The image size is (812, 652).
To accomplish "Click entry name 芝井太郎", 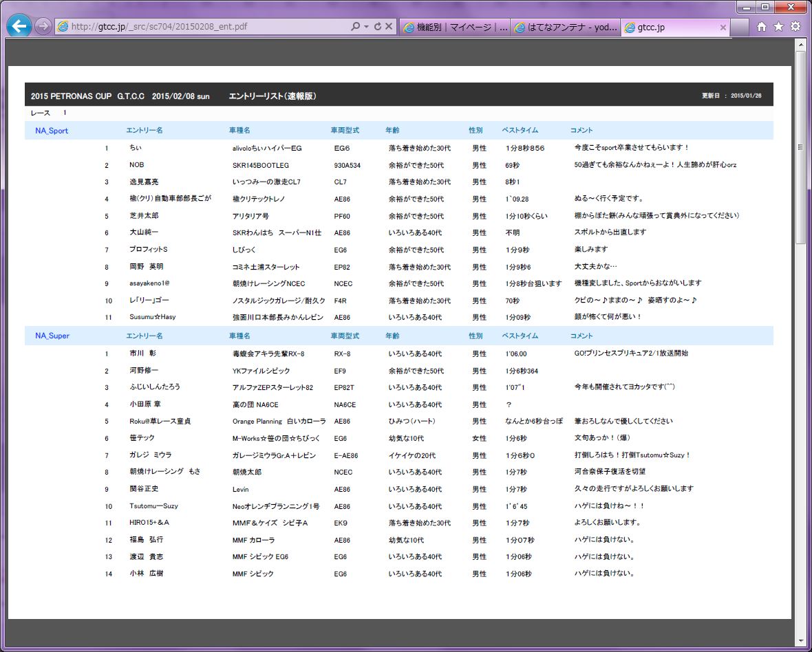I will tap(144, 216).
